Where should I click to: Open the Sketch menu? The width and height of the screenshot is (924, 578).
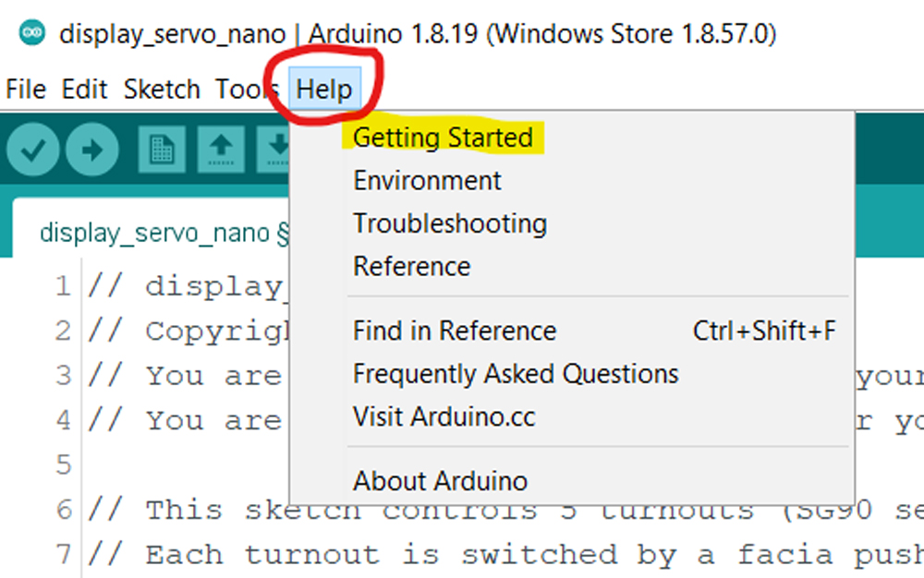[162, 90]
